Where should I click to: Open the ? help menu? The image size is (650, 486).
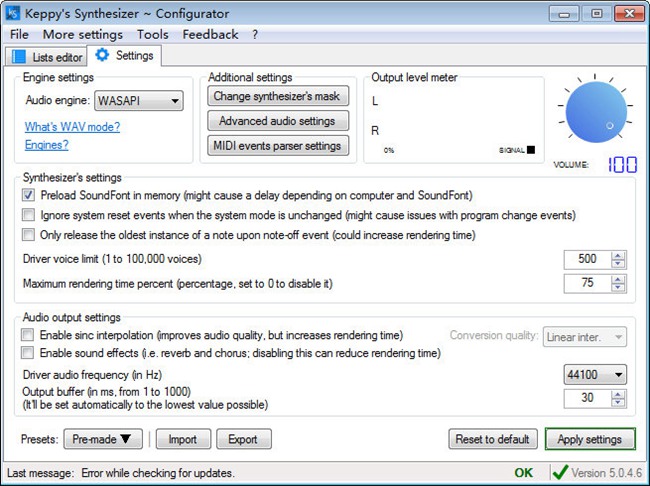pyautogui.click(x=255, y=34)
